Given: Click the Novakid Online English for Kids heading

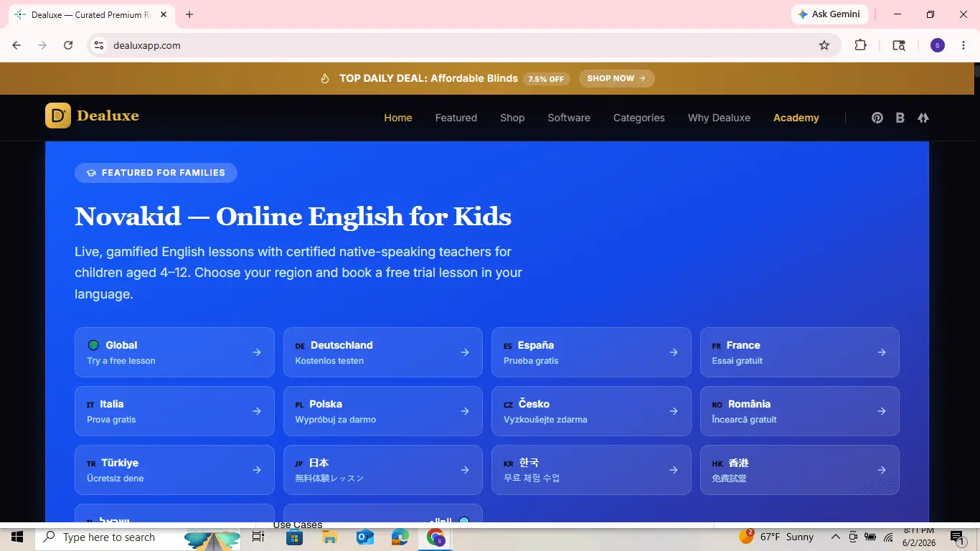Looking at the screenshot, I should (293, 216).
